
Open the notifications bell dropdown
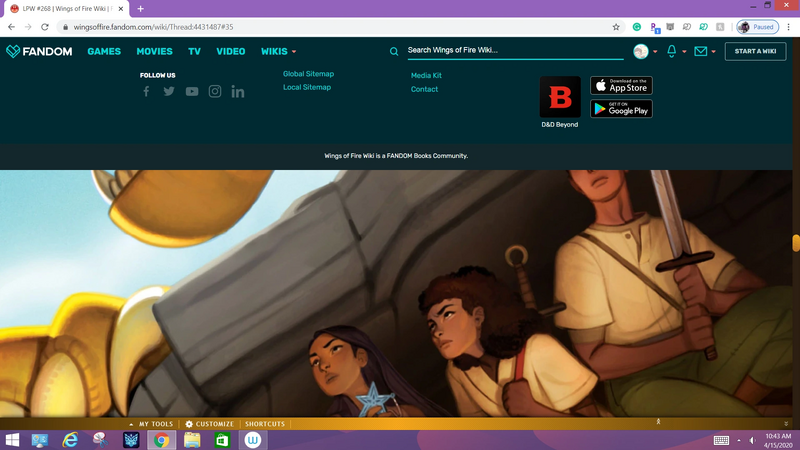(x=675, y=51)
